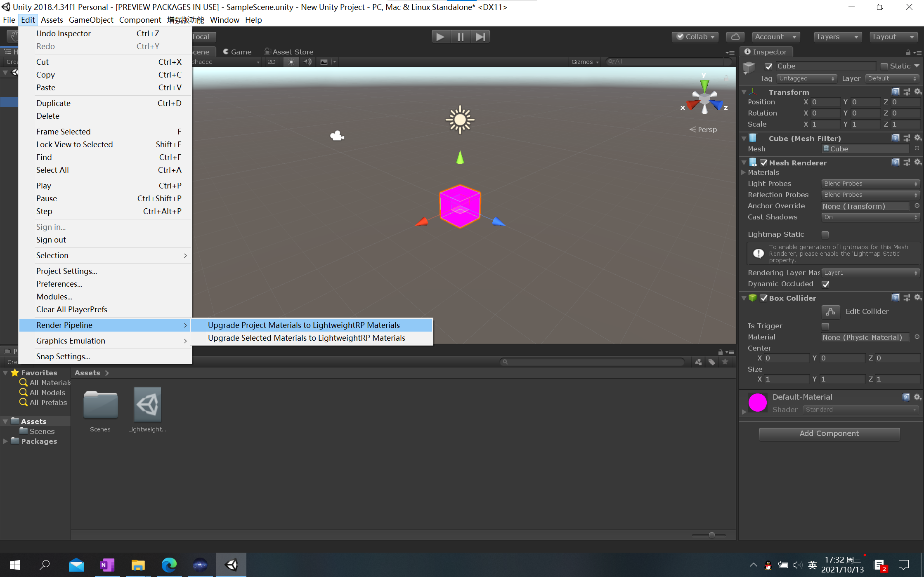This screenshot has width=924, height=577.
Task: Click the 2D view toggle button in Scene
Action: click(272, 62)
